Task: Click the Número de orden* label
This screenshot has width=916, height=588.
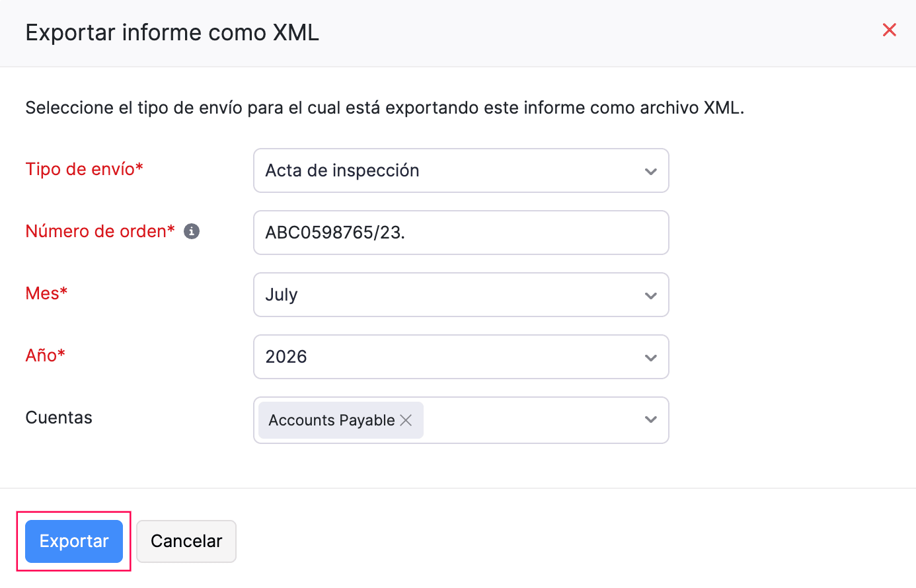Action: point(100,231)
